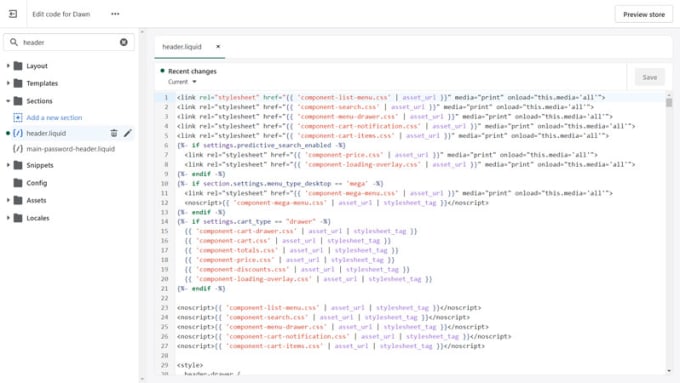Click the code editor vertical scrollbar
680x383 pixels.
pyautogui.click(x=669, y=103)
